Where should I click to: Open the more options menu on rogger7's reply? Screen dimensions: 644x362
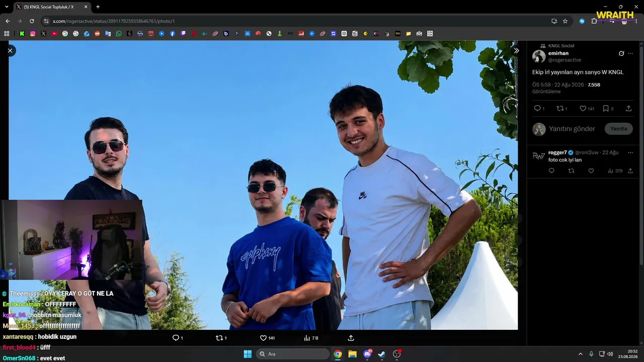click(630, 152)
